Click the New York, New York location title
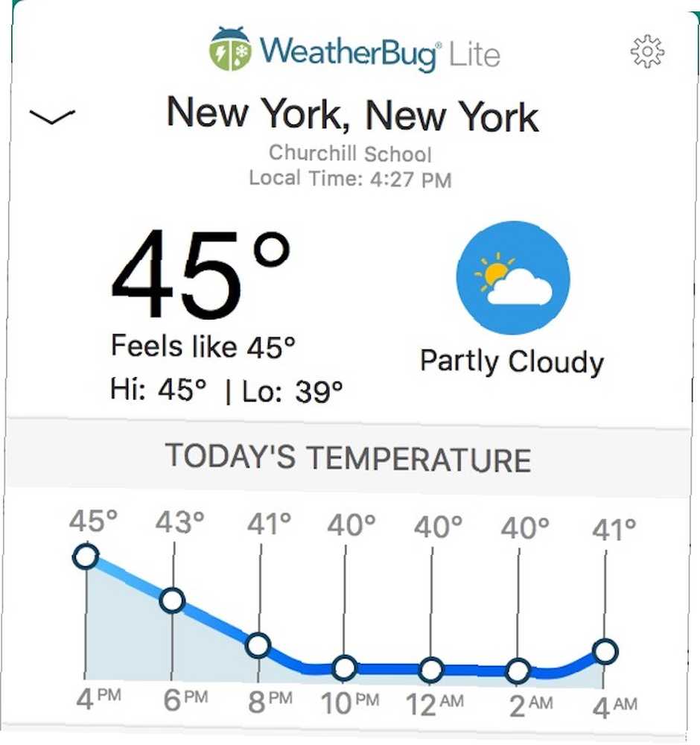This screenshot has height=745, width=700. coord(352,115)
